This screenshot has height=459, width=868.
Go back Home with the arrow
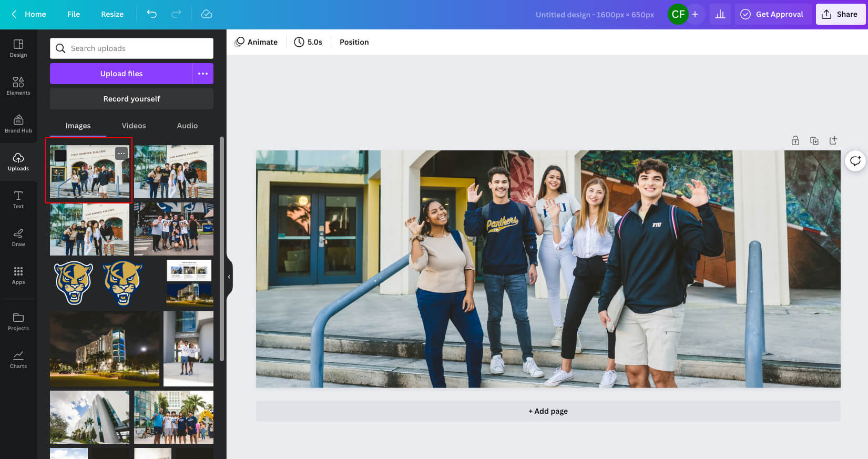(29, 14)
